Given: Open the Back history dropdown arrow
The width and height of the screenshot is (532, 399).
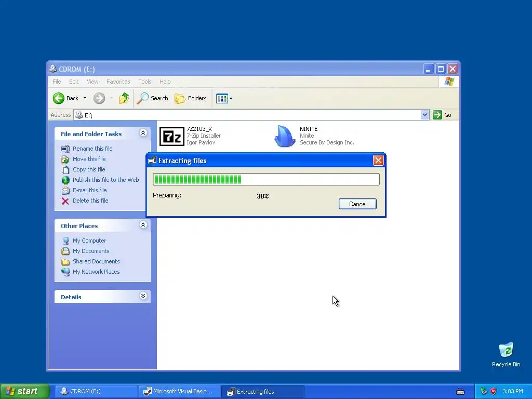Looking at the screenshot, I should [x=85, y=98].
